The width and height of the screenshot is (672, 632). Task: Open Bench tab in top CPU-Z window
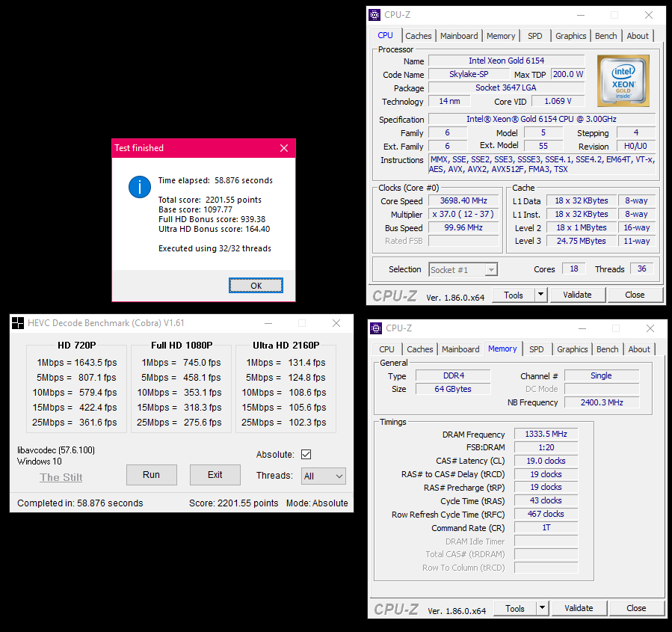[605, 36]
